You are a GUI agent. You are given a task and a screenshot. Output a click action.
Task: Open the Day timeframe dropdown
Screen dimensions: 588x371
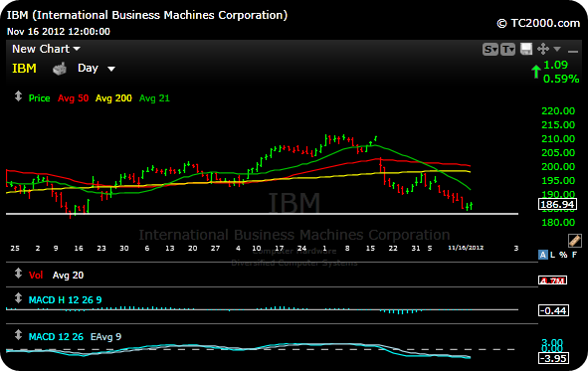[x=96, y=69]
